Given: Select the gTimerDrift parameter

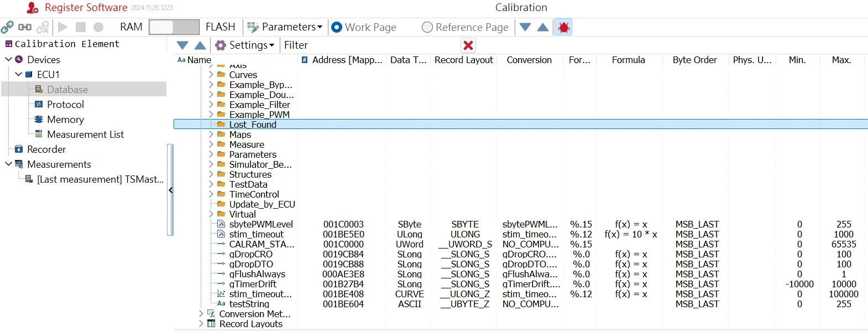Looking at the screenshot, I should pyautogui.click(x=520, y=284).
